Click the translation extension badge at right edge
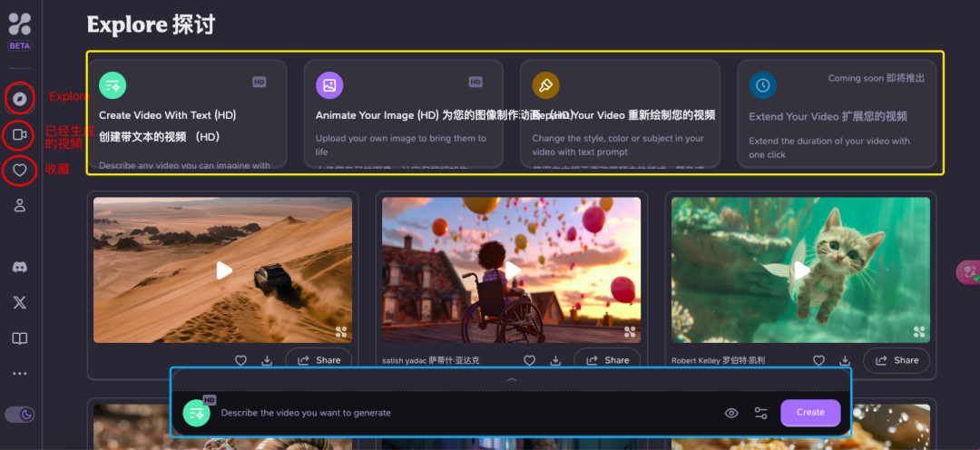980x450 pixels. 969,272
